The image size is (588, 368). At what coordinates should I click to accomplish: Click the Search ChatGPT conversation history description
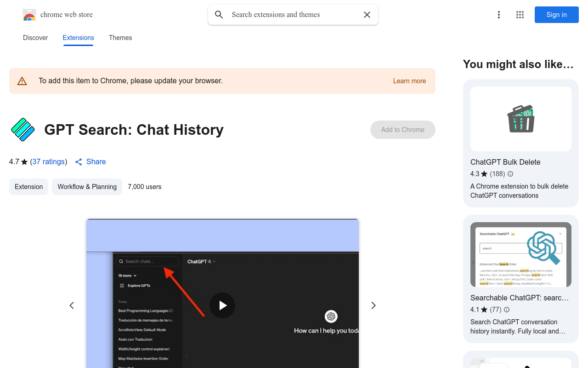[x=518, y=327]
